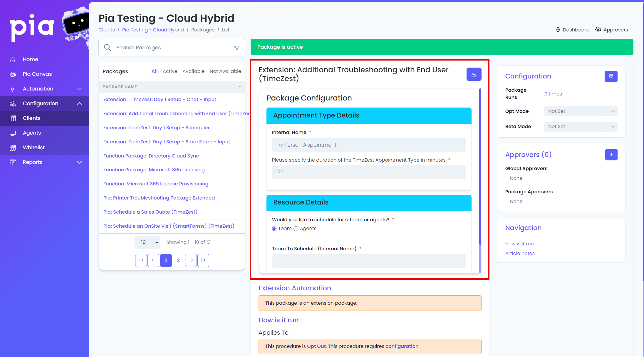The height and width of the screenshot is (357, 644).
Task: Open the 0 times package runs link
Action: pos(553,94)
